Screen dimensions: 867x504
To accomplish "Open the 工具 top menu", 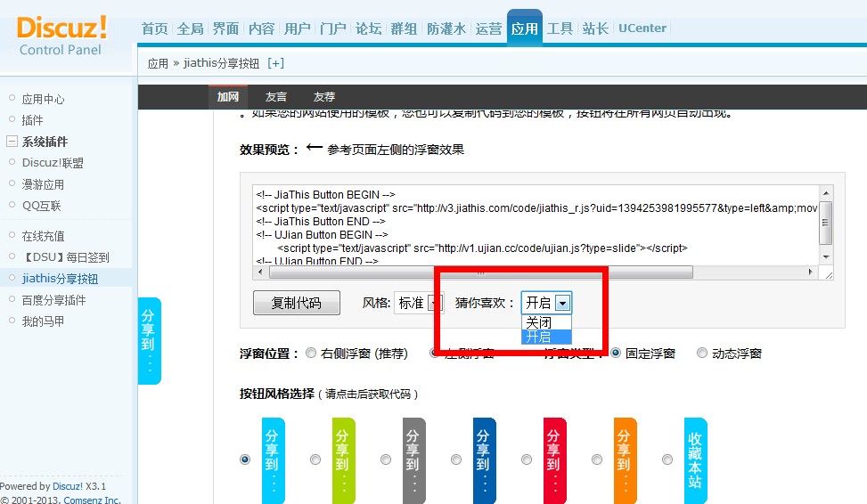I will pos(560,28).
